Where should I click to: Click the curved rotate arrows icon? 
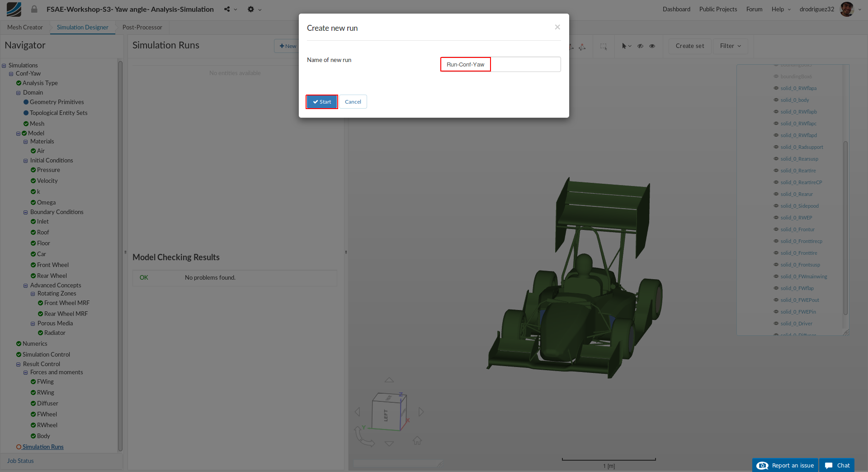(364, 437)
